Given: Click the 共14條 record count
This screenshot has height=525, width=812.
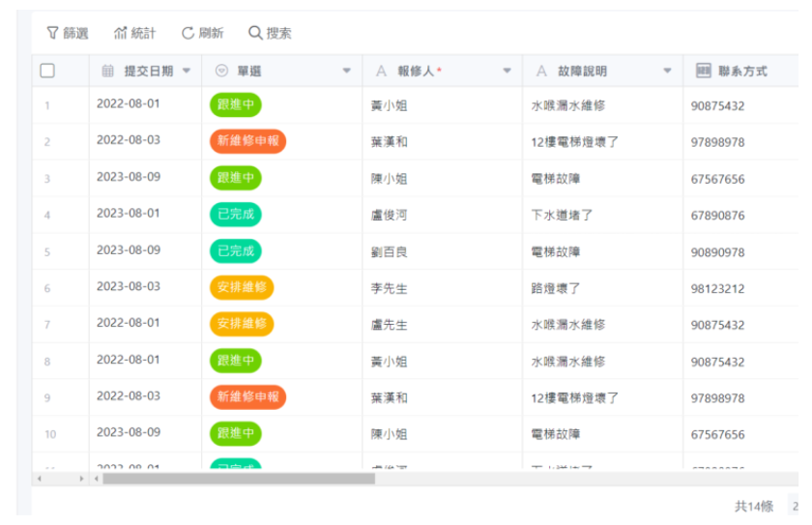Looking at the screenshot, I should (754, 506).
